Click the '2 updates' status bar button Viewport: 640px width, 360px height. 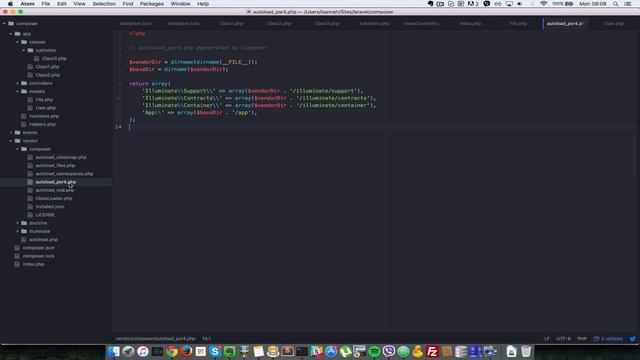tap(608, 338)
